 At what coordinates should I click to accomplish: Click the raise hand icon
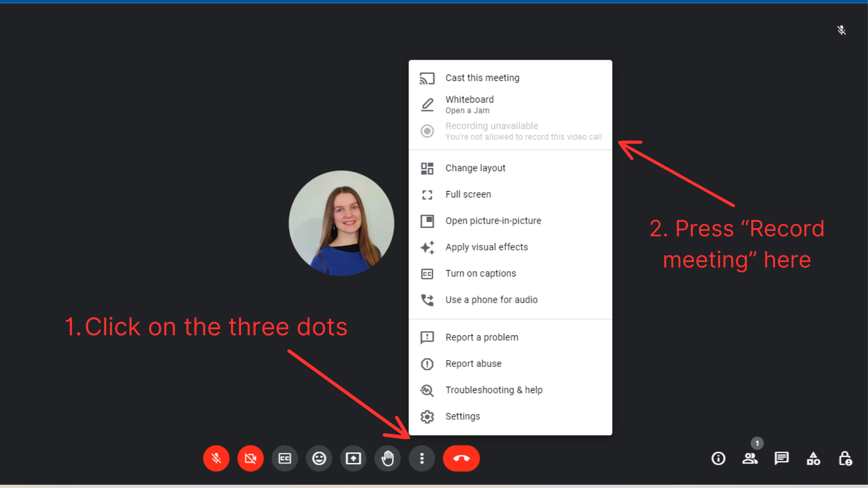tap(387, 458)
